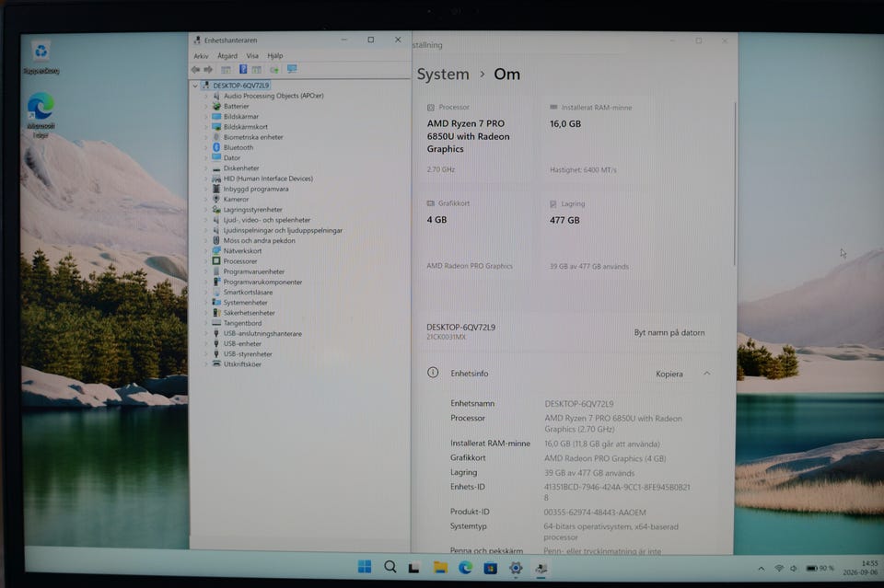Open Settings gear on the taskbar
Screen dimensions: 884x588
[516, 568]
